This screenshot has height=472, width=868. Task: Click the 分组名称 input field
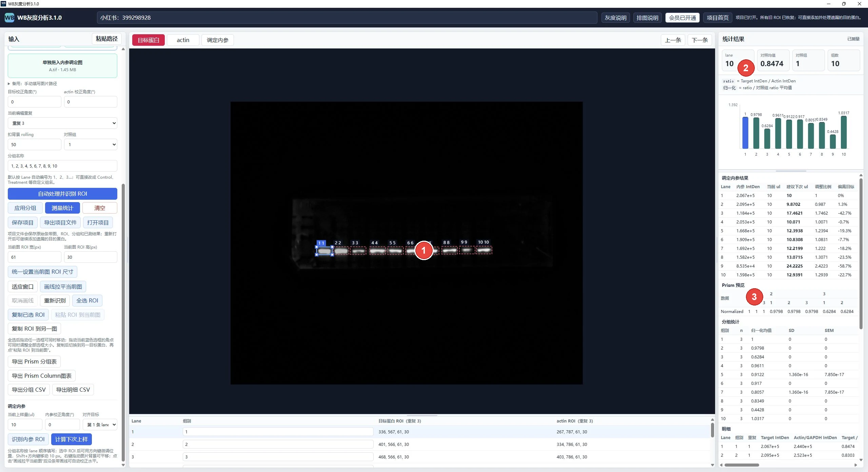point(62,166)
